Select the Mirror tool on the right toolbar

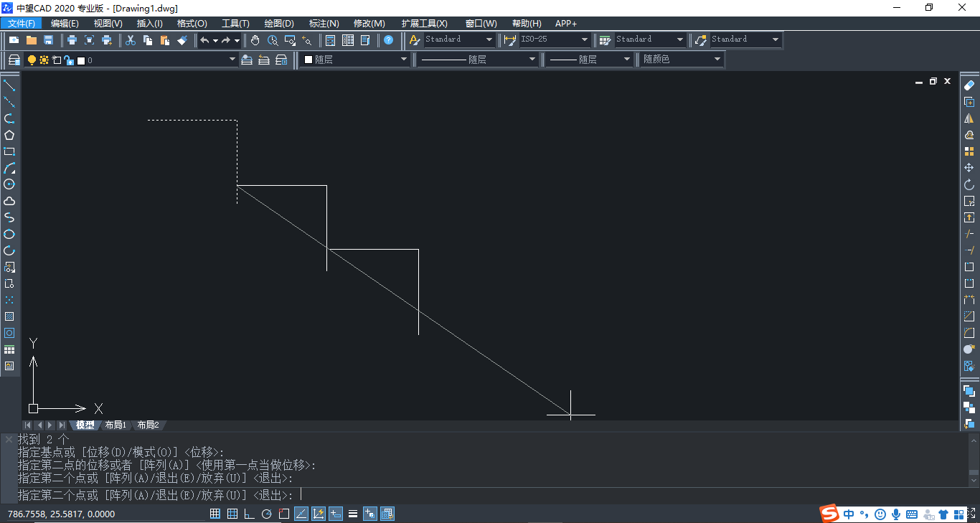[x=969, y=117]
